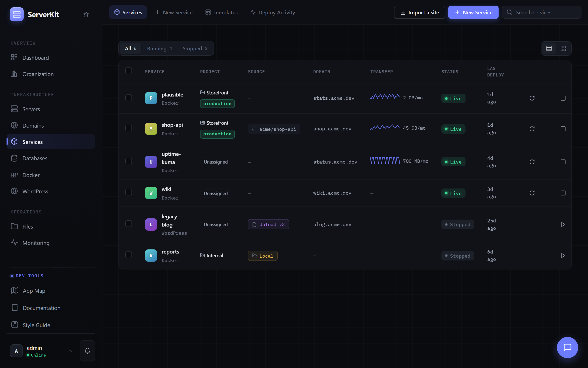Image resolution: width=588 pixels, height=368 pixels.
Task: Click the plausible service avatar icon
Action: pyautogui.click(x=151, y=98)
